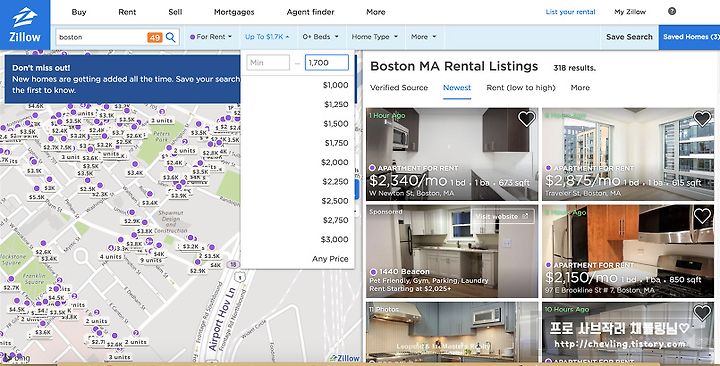Open the 1440 Beacon sponsored listing
This screenshot has height=366, width=720.
click(451, 251)
